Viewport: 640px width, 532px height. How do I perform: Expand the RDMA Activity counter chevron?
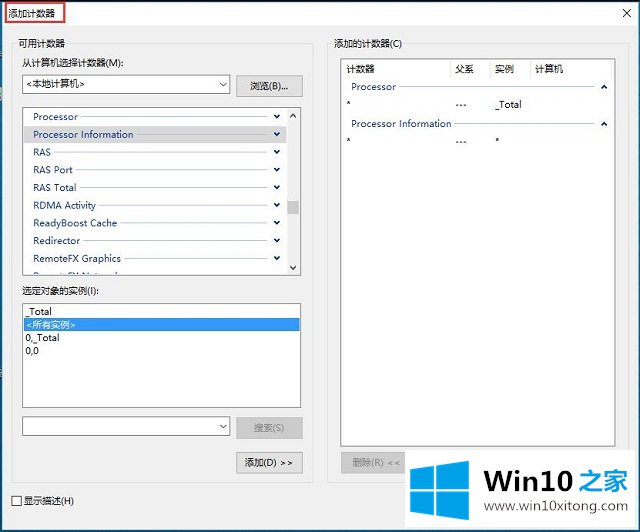pos(277,205)
